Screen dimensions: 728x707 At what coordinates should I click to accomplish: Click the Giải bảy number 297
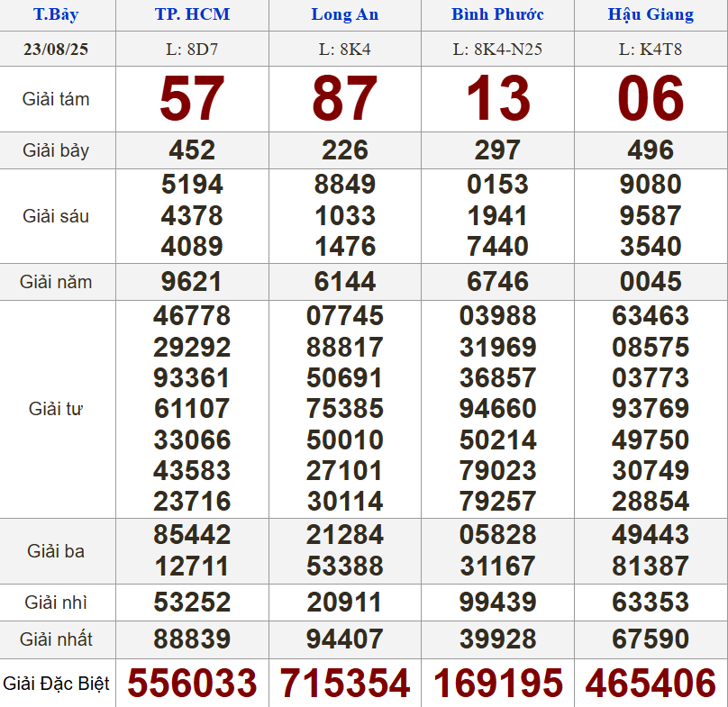(497, 150)
